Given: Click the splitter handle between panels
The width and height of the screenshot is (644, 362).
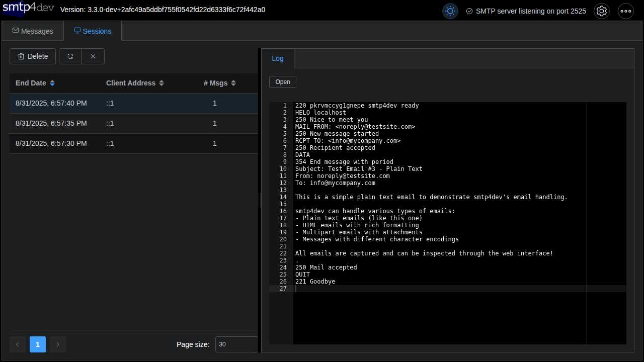Looking at the screenshot, I should 260,200.
